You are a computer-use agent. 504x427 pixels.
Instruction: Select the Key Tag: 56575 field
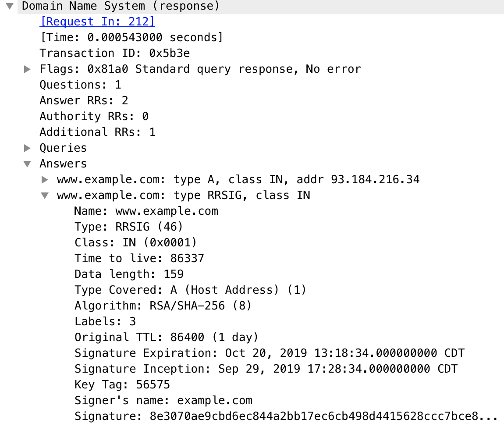(x=122, y=384)
